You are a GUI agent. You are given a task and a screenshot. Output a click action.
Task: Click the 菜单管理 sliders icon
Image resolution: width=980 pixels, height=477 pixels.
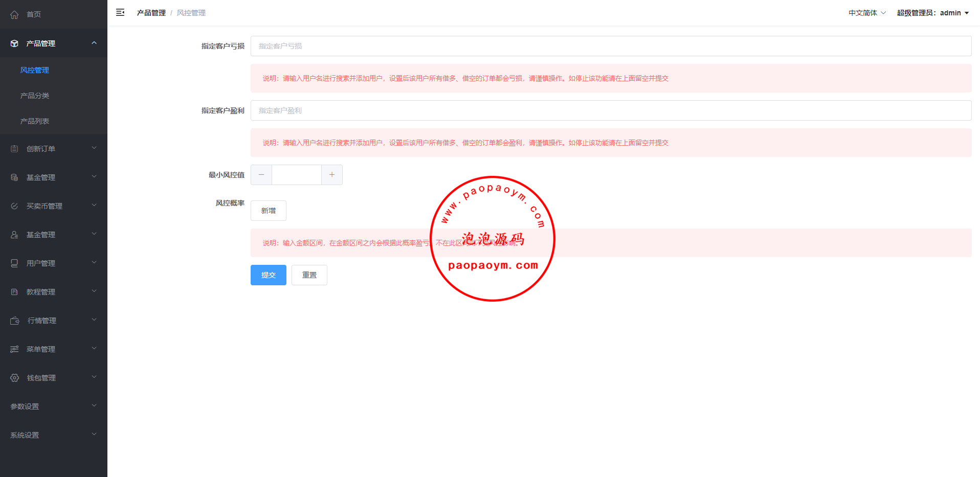14,349
